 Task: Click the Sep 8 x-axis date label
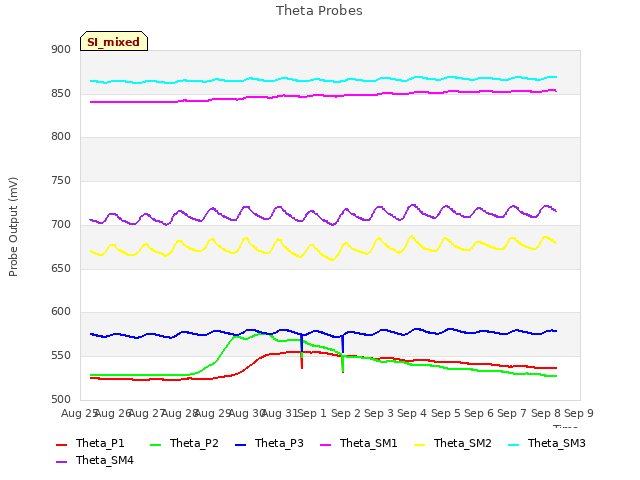coord(545,413)
